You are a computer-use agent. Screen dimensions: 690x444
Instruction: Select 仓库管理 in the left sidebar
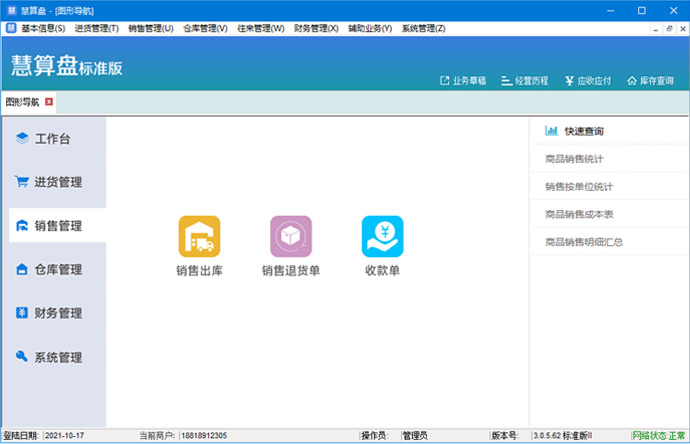tap(54, 269)
